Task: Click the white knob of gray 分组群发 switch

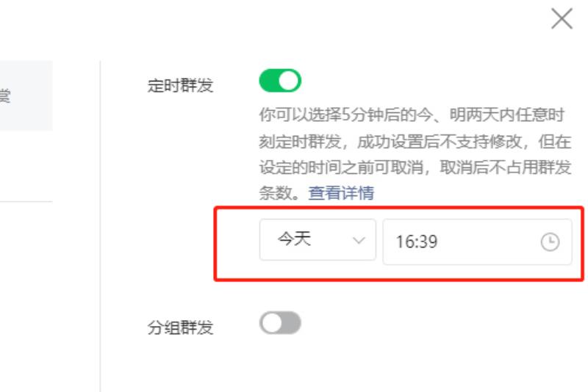Action: [x=271, y=323]
